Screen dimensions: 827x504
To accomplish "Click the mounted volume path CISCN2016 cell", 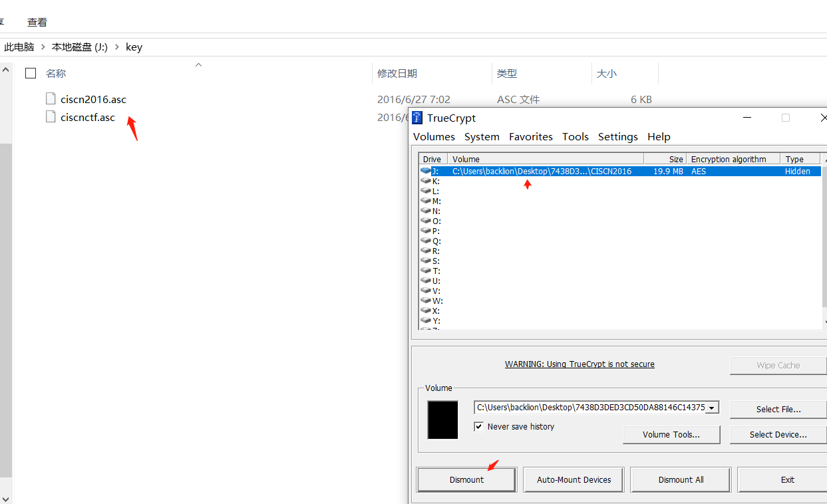I will click(x=542, y=171).
